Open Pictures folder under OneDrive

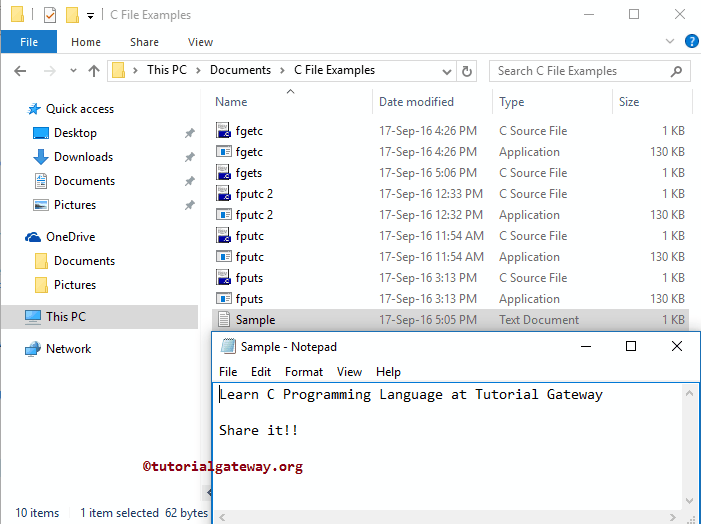point(75,285)
